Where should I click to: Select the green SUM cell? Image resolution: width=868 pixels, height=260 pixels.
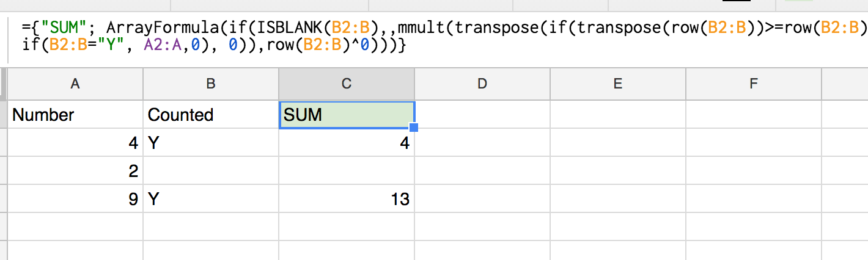(347, 114)
